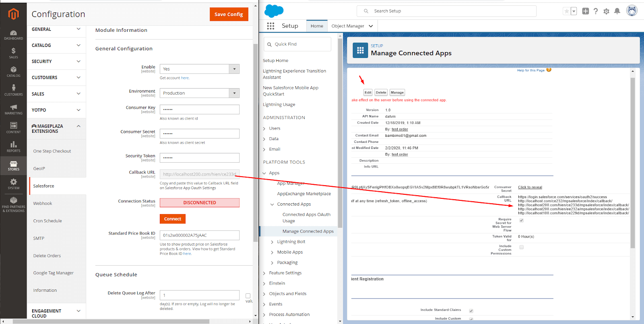Open Salesforce App Launcher grid icon
This screenshot has height=324, width=644.
click(x=270, y=26)
